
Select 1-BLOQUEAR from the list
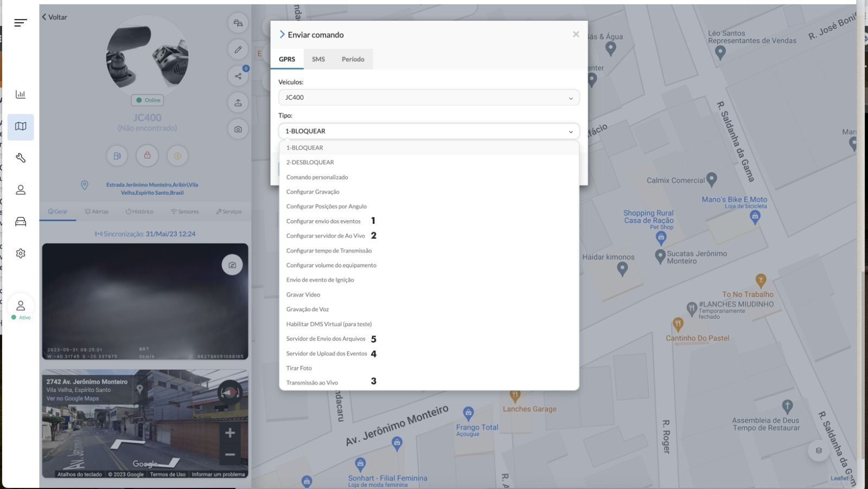click(x=429, y=147)
